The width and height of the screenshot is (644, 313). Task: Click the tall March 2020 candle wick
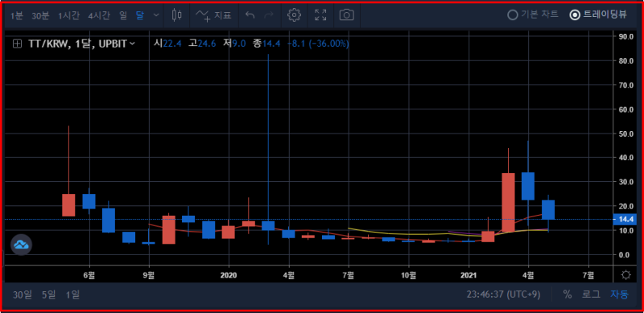coord(268,138)
